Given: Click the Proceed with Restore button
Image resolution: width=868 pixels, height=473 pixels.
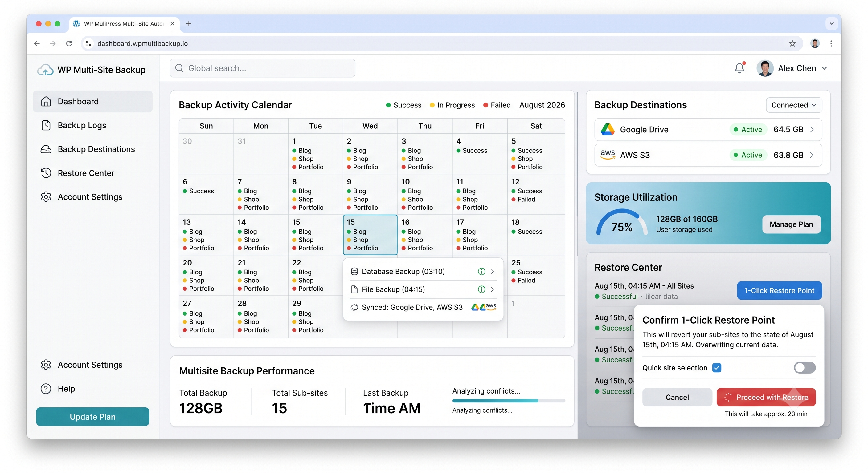Looking at the screenshot, I should coord(766,397).
